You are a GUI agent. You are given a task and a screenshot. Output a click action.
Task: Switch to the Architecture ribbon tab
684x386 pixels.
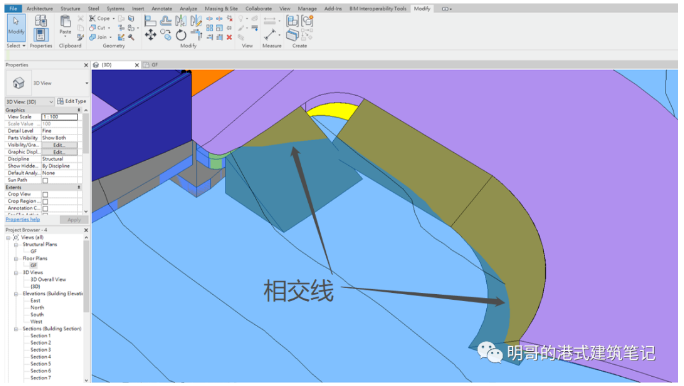pyautogui.click(x=40, y=8)
